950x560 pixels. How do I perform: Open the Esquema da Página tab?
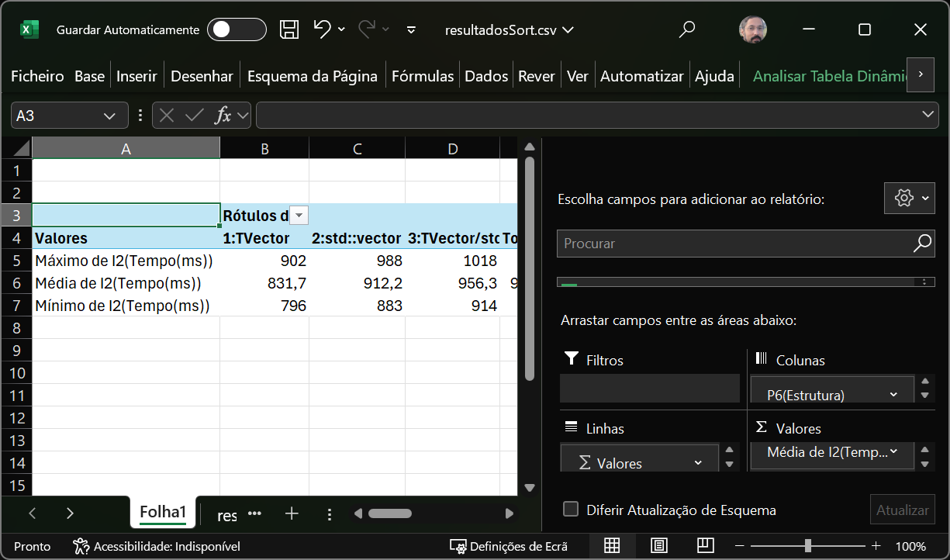pos(313,76)
